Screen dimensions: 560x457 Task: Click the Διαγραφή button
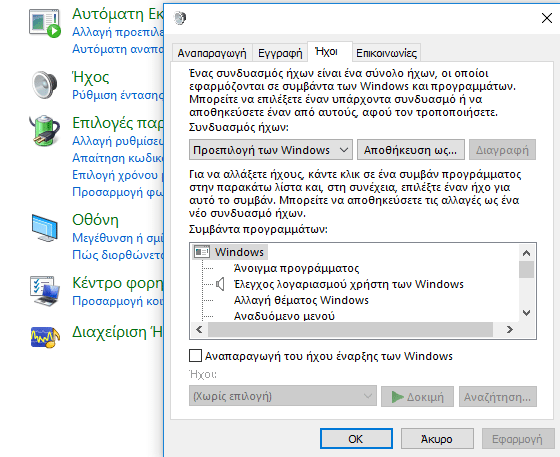coord(502,150)
